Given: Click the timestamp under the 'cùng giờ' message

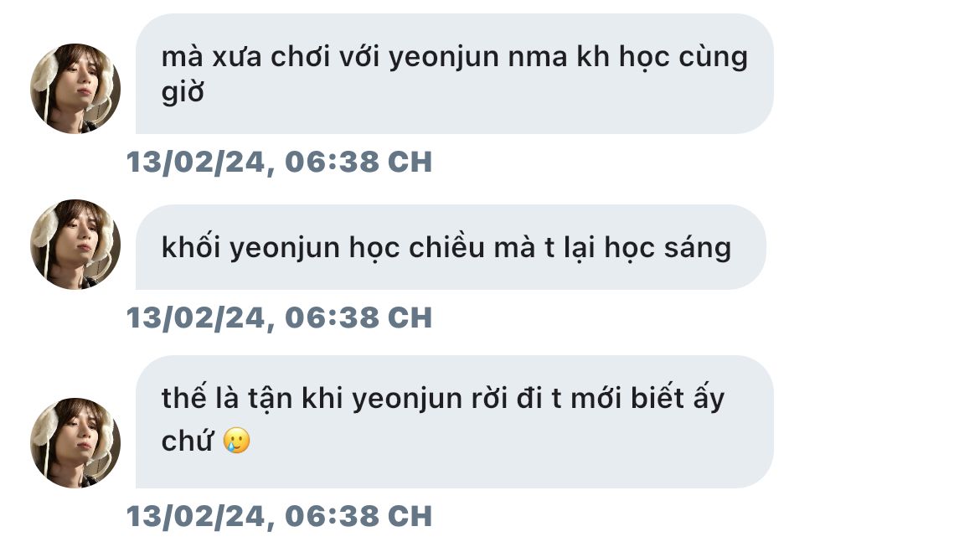Looking at the screenshot, I should tap(280, 162).
